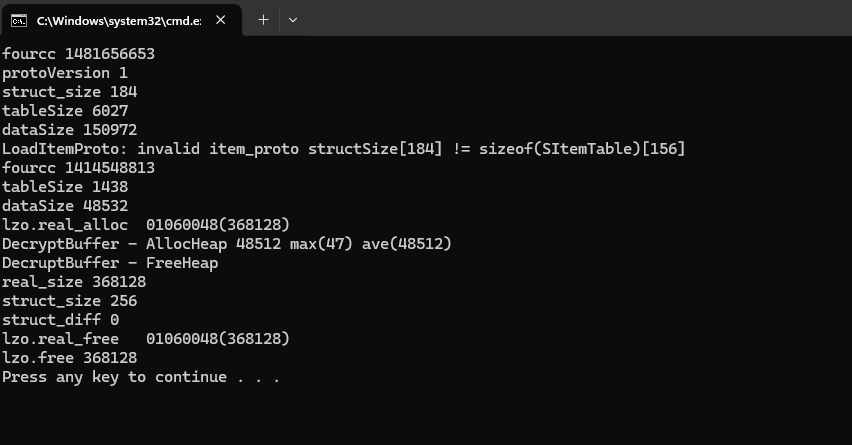The height and width of the screenshot is (445, 852).
Task: Click the "Press any key to continue" line
Action: tap(140, 377)
